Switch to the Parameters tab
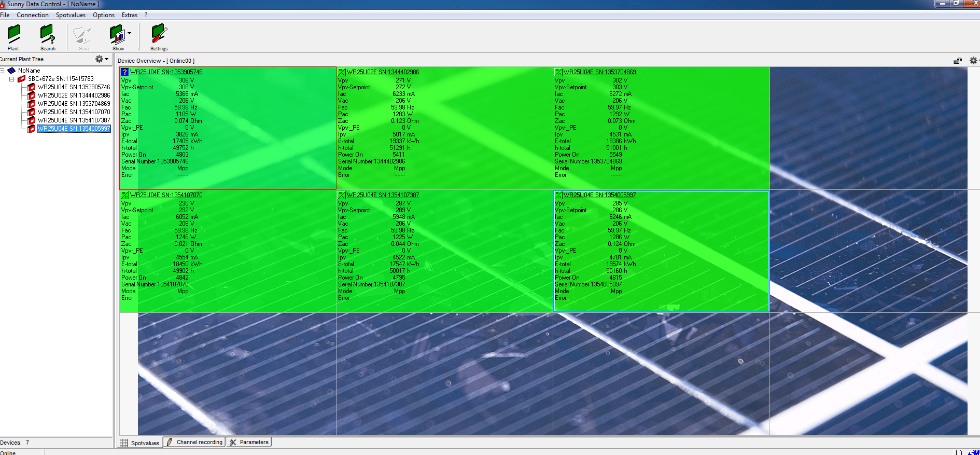980x455 pixels. pyautogui.click(x=249, y=442)
